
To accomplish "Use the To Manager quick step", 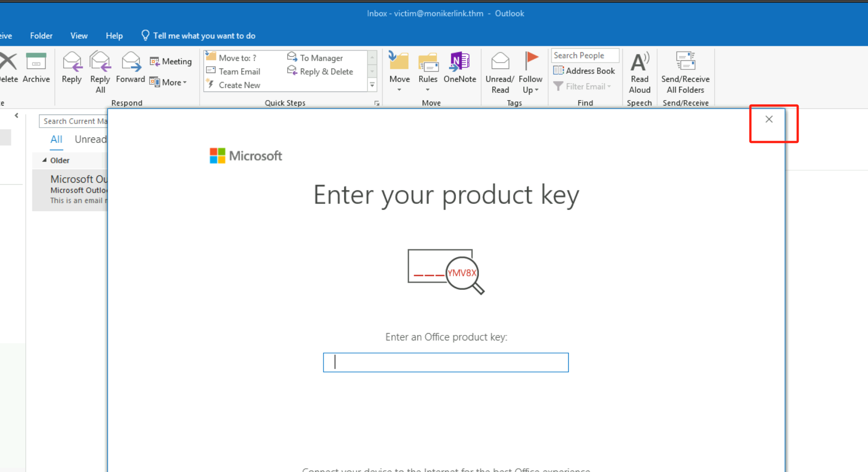I will point(315,58).
